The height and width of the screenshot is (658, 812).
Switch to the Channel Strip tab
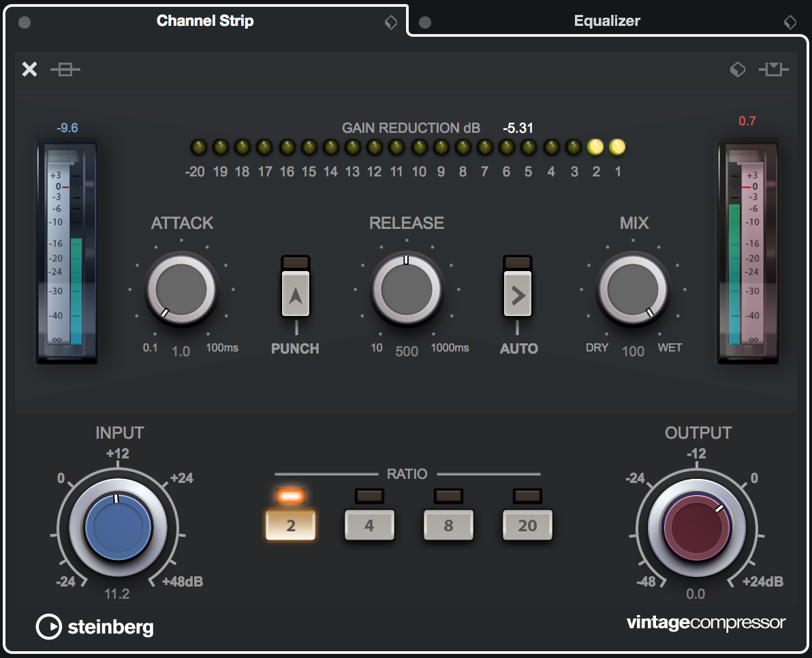pyautogui.click(x=204, y=20)
